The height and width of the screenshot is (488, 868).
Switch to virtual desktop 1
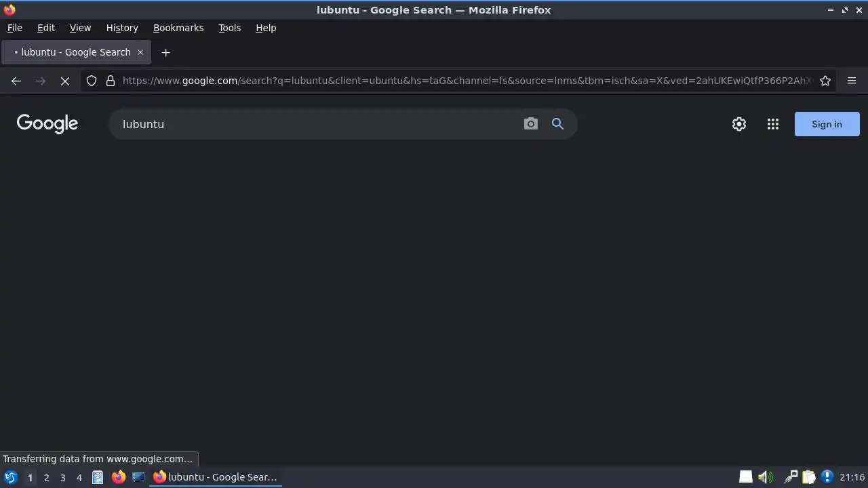pos(30,477)
